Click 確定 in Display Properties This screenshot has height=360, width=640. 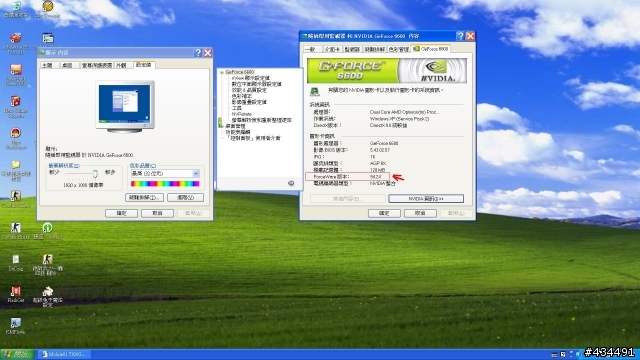(121, 213)
